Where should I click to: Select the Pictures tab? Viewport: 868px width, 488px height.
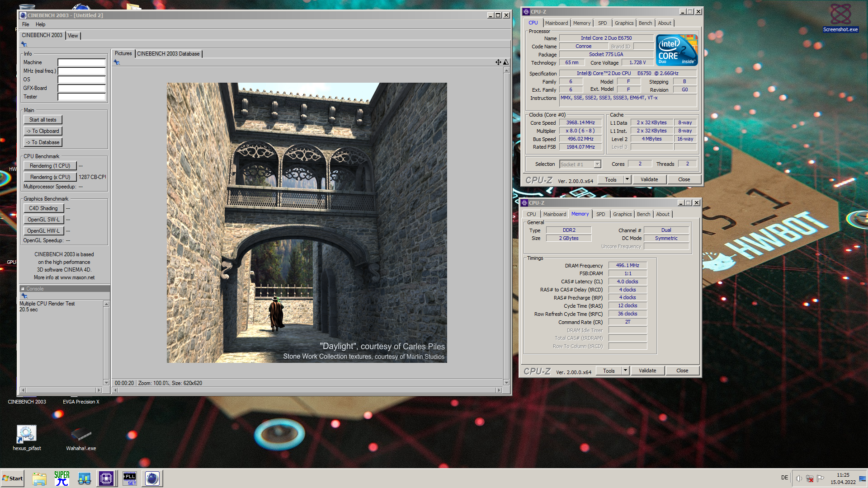pos(123,53)
